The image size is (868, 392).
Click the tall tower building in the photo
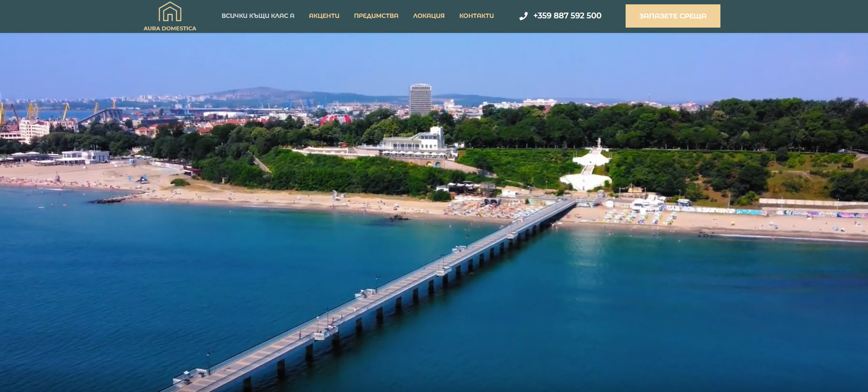click(x=420, y=100)
